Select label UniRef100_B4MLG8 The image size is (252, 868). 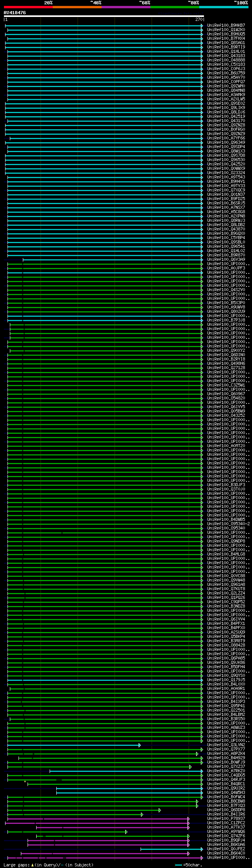(x=226, y=554)
